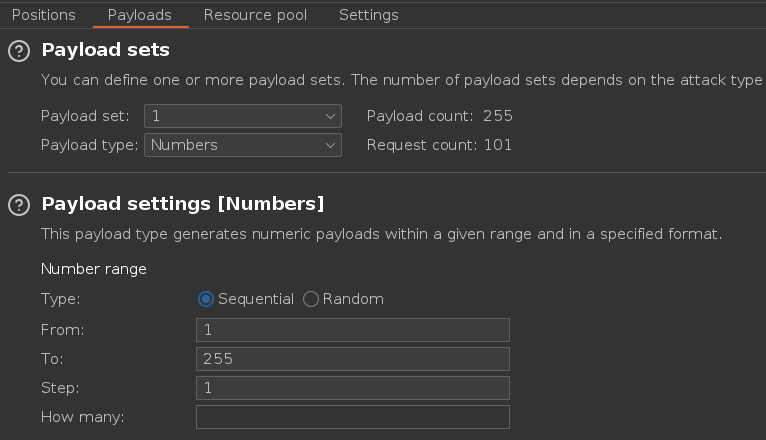The height and width of the screenshot is (440, 766).
Task: Go to the Settings tab
Action: pyautogui.click(x=368, y=15)
